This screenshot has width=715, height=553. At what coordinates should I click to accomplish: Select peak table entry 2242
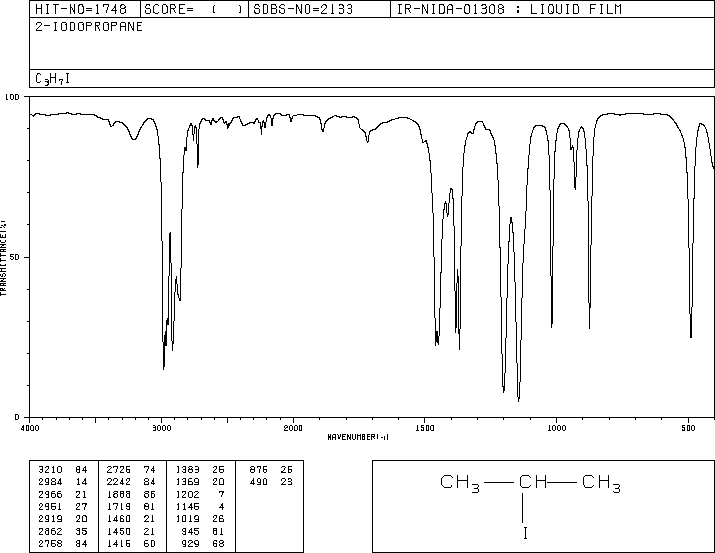pyautogui.click(x=119, y=482)
